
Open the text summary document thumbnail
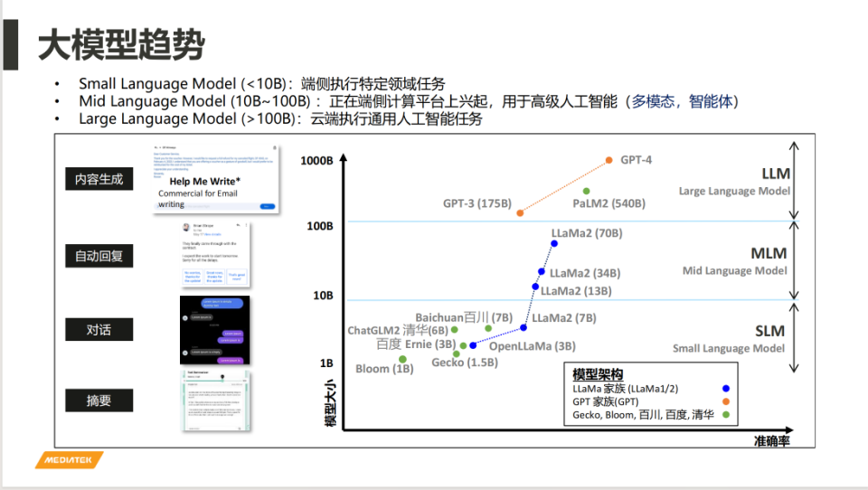point(216,400)
